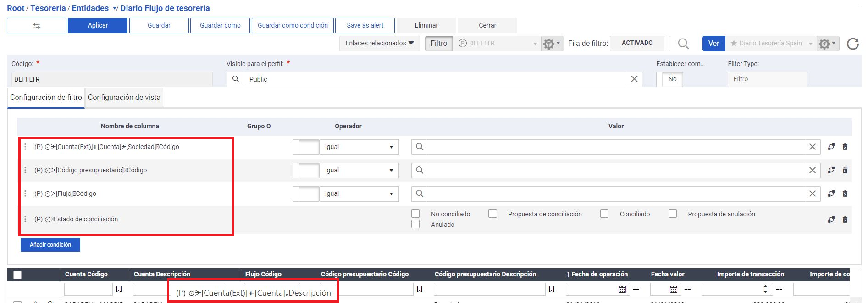
Task: Click the Añadir condición button
Action: pyautogui.click(x=50, y=245)
